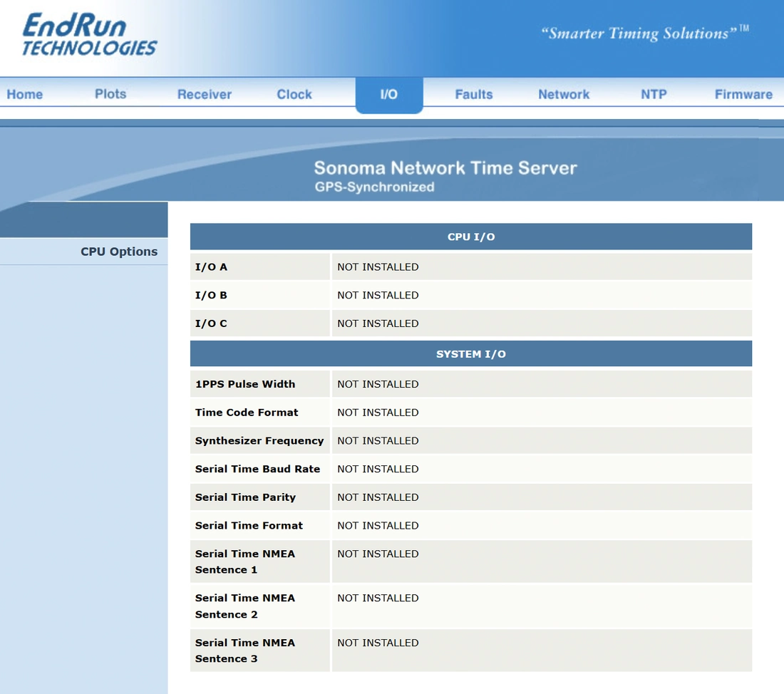
Task: Select the Serial Time Baud Rate label
Action: click(x=257, y=469)
